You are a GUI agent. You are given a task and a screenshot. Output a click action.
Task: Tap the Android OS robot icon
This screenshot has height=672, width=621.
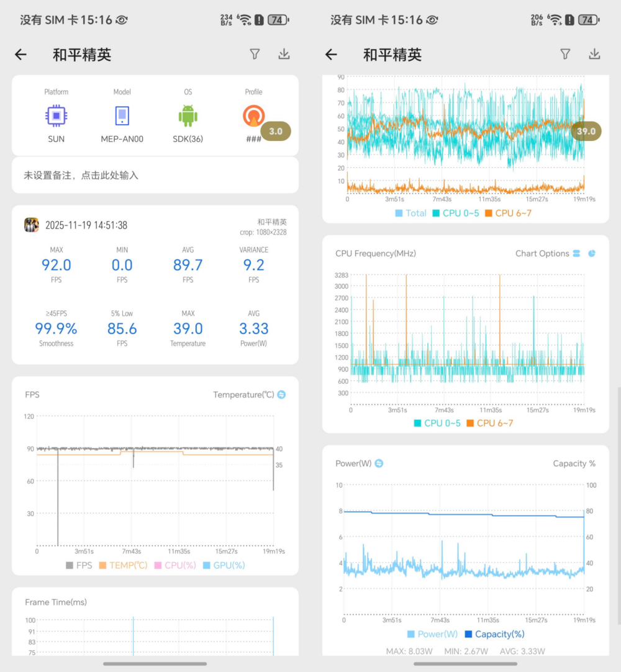click(188, 116)
